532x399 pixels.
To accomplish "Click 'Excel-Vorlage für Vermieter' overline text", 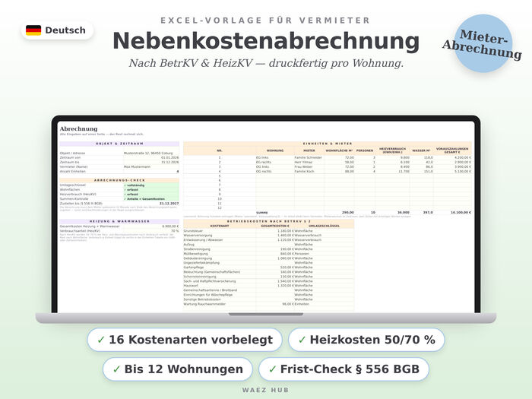I will coord(265,21).
